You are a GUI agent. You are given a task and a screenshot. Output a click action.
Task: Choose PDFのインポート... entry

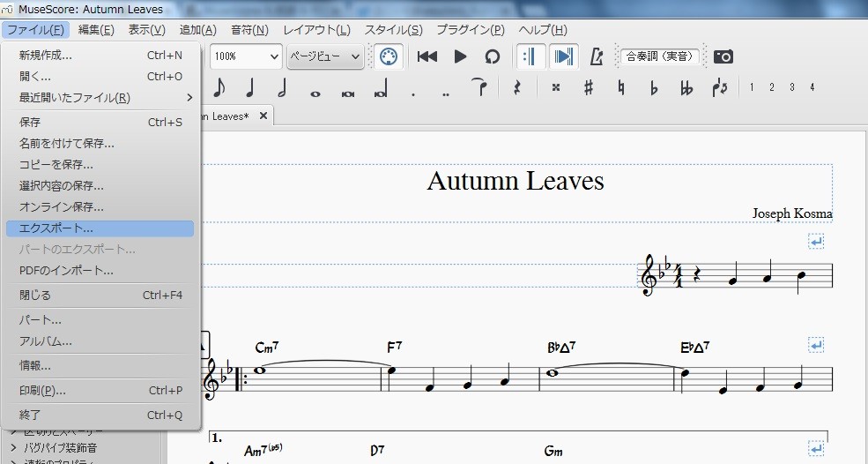click(100, 271)
